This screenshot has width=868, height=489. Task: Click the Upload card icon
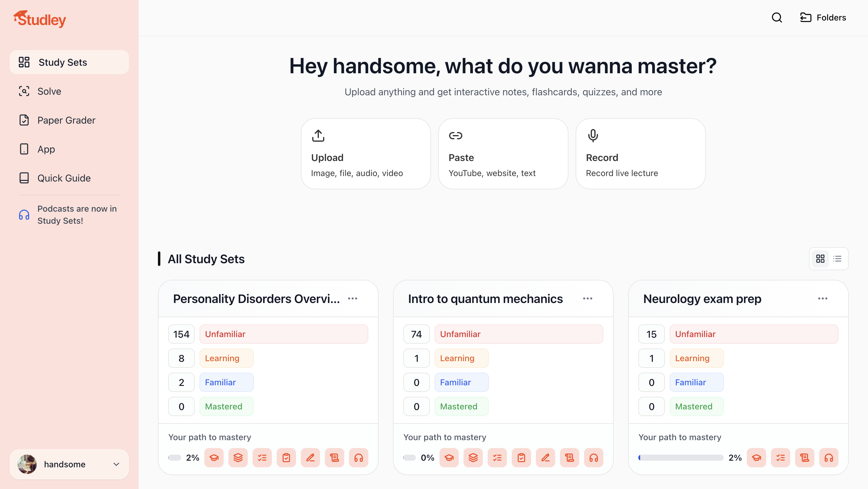(x=318, y=135)
